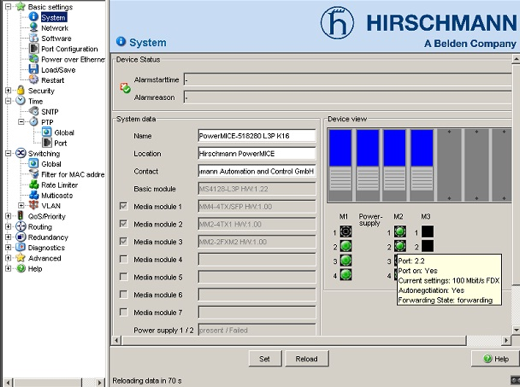Enable Media module 5 checkbox

pos(123,277)
